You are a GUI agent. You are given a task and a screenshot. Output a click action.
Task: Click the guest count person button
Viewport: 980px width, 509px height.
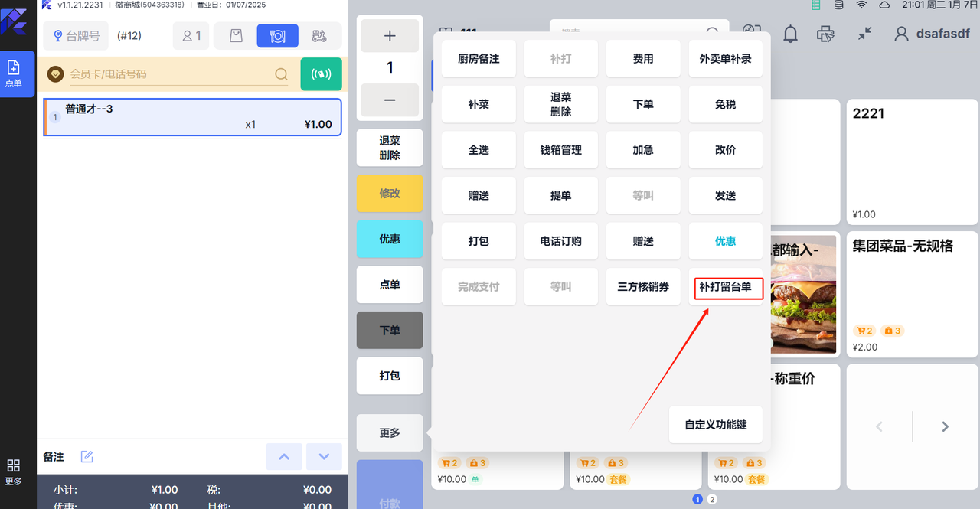[191, 36]
